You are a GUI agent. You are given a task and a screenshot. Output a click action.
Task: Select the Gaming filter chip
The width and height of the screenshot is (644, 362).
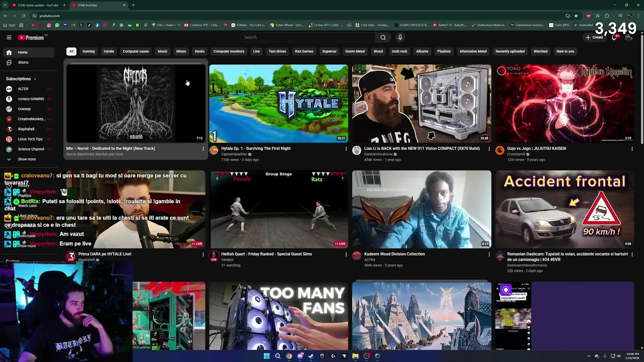click(89, 51)
